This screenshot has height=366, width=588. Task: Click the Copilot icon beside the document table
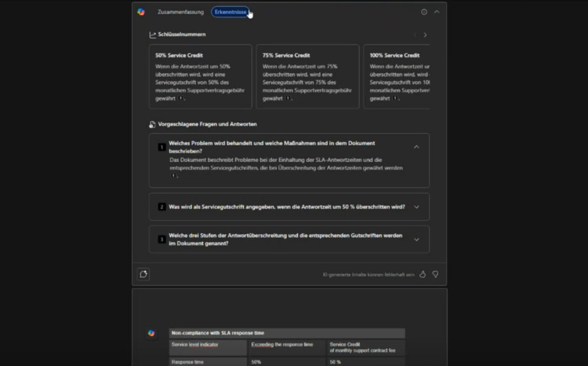coord(151,333)
